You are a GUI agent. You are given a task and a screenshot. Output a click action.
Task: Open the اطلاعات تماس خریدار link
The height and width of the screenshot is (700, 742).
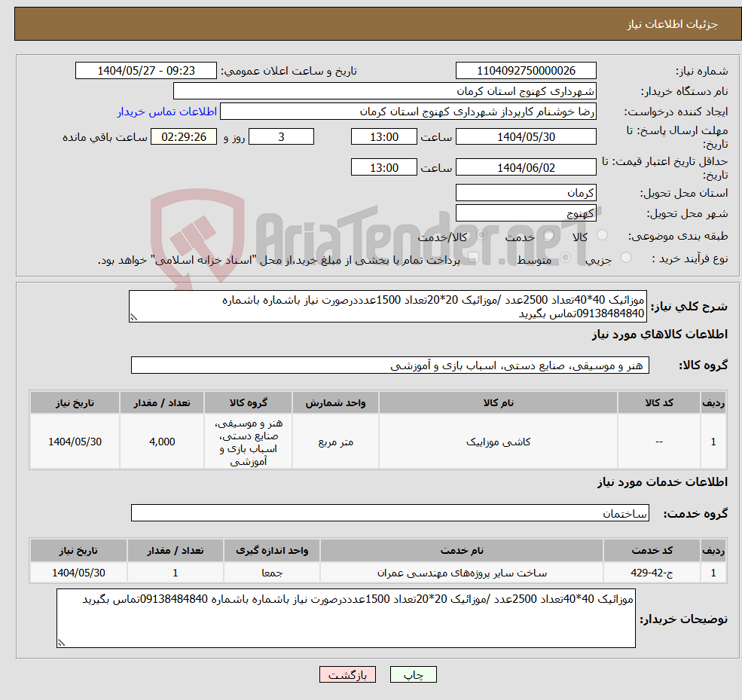point(167,110)
